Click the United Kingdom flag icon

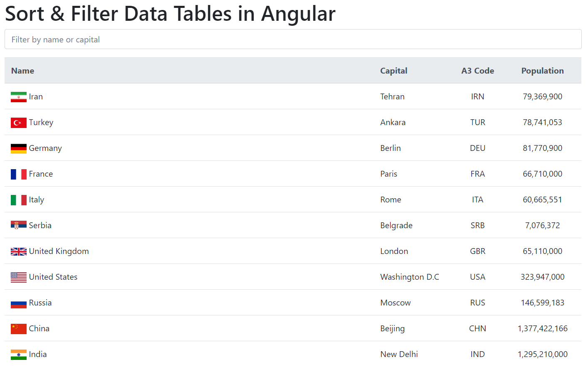(18, 251)
